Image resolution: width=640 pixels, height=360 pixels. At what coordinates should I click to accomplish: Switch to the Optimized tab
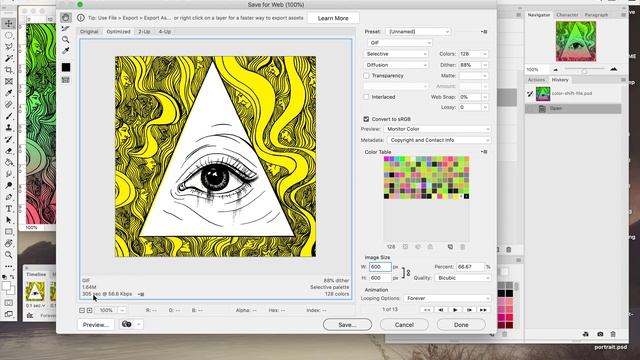pyautogui.click(x=118, y=31)
